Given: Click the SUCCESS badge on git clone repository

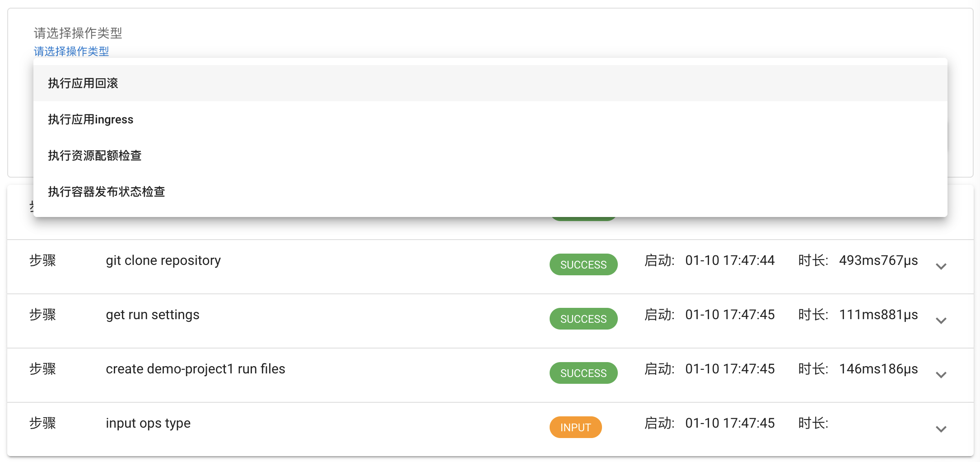Looking at the screenshot, I should [x=583, y=264].
